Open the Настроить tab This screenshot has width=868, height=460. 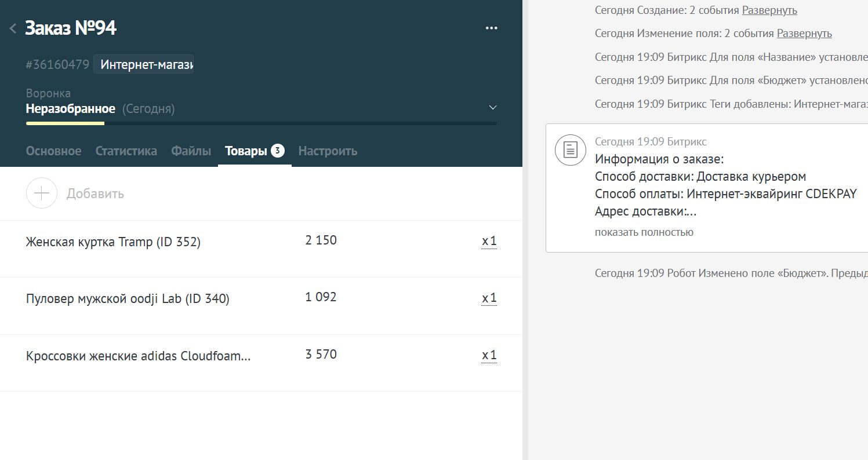pyautogui.click(x=328, y=151)
